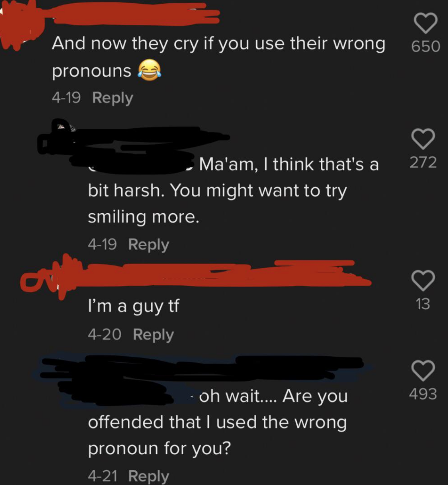Select the 'oh wait.... Are you offended' comment text
This screenshot has width=448, height=485.
218,422
